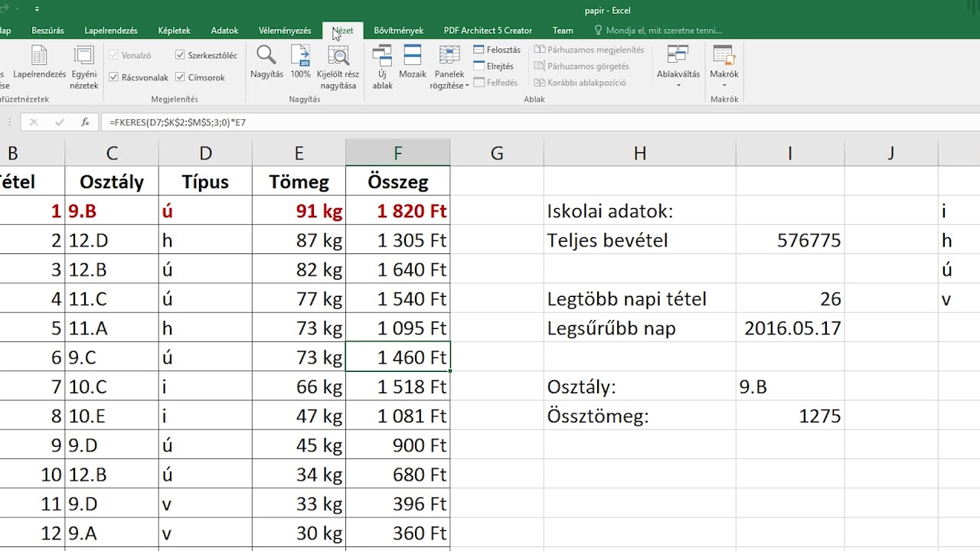Open the Véleményezés ribbon tab

click(x=285, y=31)
